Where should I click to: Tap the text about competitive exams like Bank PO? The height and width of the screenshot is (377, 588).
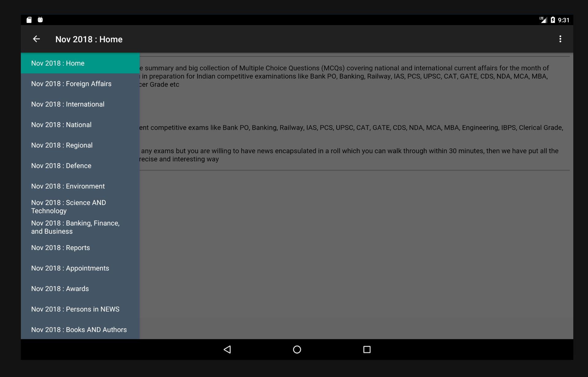click(351, 128)
